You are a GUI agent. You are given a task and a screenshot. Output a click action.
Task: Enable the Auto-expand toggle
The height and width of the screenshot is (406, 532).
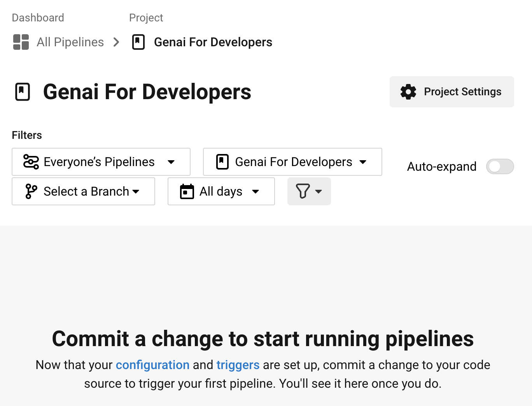[500, 166]
